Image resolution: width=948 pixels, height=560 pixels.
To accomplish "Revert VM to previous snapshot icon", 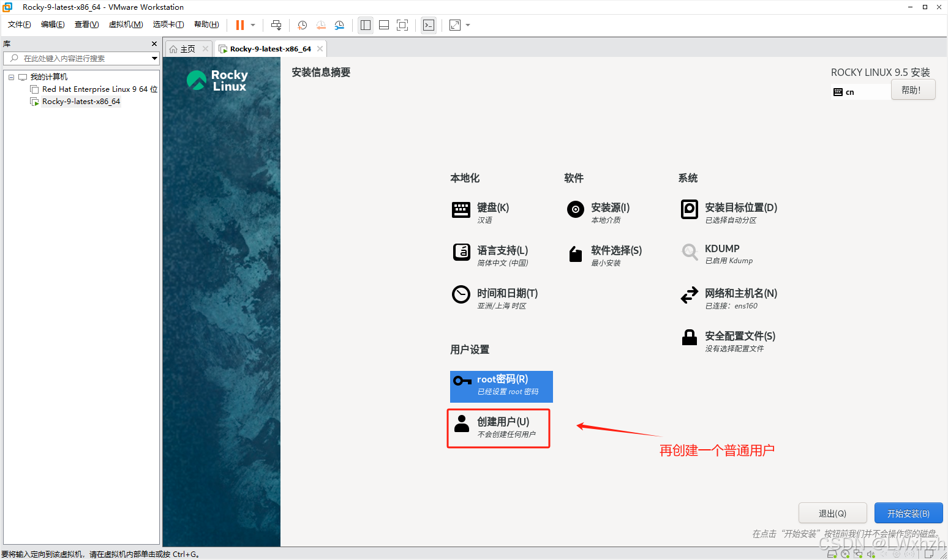I will point(321,25).
